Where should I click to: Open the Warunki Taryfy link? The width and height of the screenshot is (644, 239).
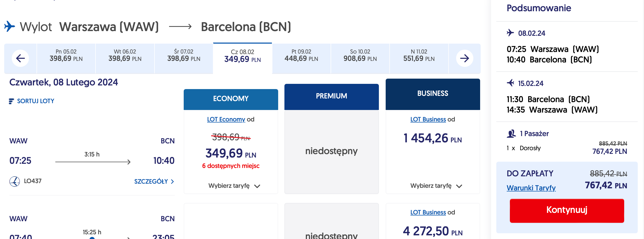click(531, 188)
